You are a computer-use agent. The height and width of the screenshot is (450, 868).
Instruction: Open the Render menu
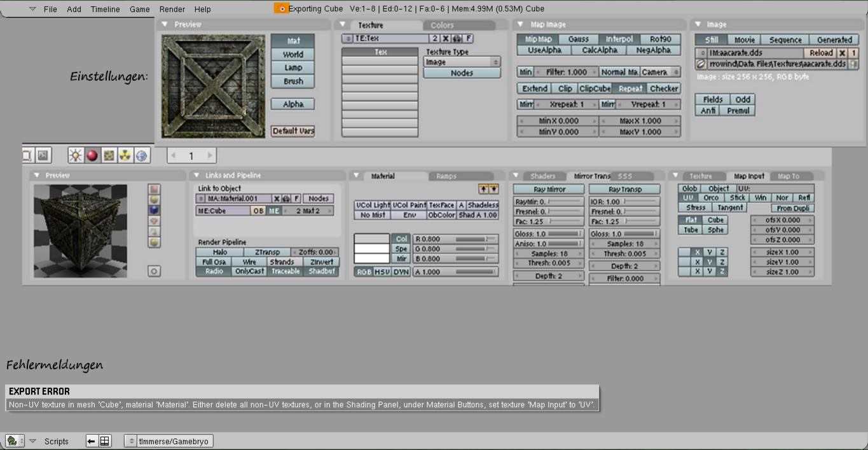[x=172, y=10]
